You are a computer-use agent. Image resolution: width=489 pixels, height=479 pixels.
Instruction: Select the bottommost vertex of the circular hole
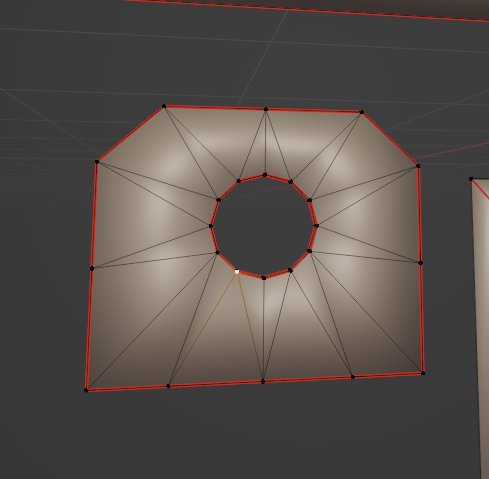pyautogui.click(x=264, y=278)
